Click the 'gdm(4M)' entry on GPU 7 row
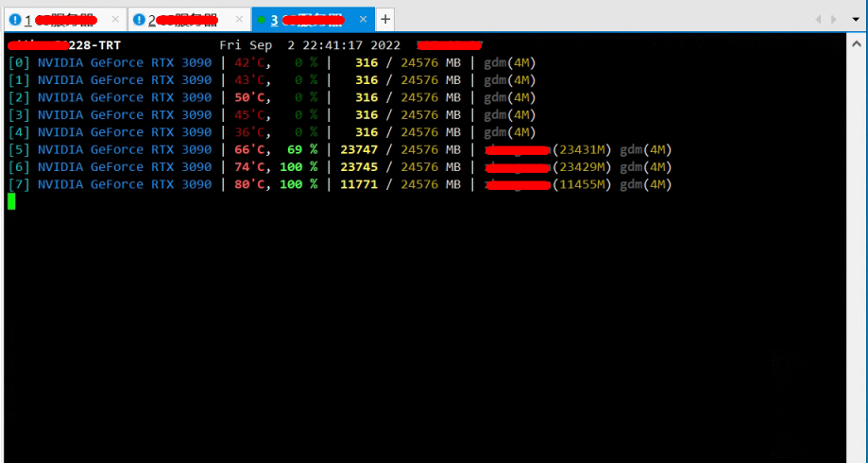This screenshot has width=868, height=463. tap(646, 184)
